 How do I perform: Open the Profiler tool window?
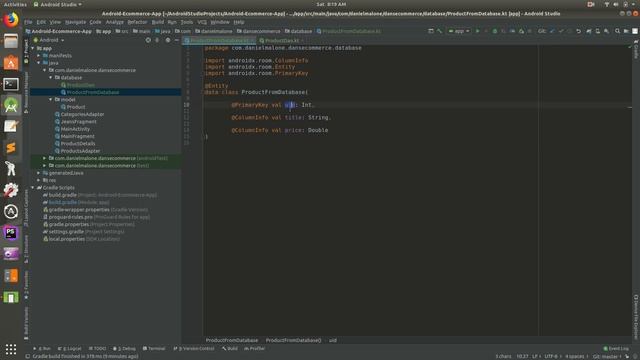(255, 349)
